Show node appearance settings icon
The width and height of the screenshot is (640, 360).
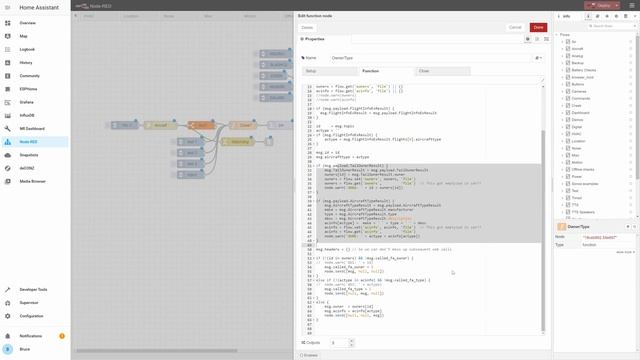click(x=547, y=39)
